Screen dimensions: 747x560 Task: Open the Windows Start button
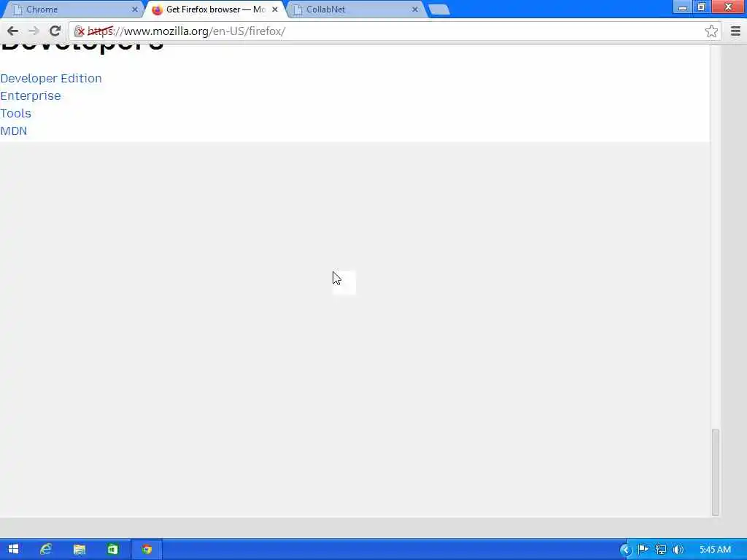click(x=13, y=550)
